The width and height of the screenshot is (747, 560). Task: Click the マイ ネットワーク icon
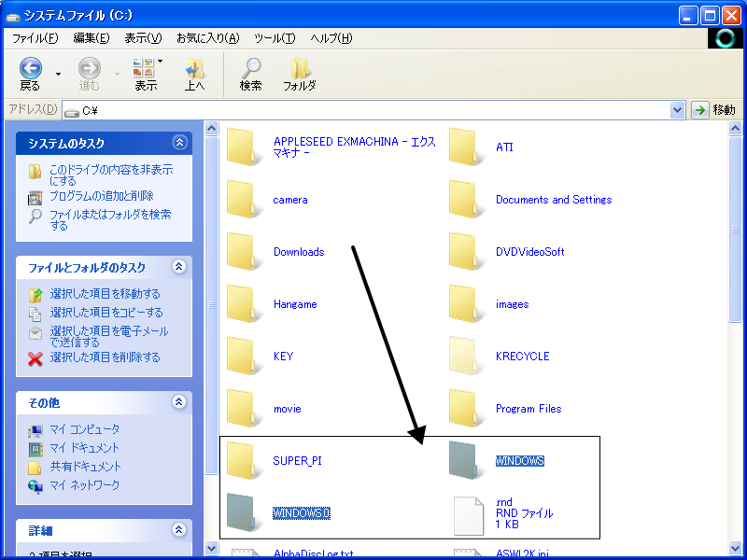(35, 486)
